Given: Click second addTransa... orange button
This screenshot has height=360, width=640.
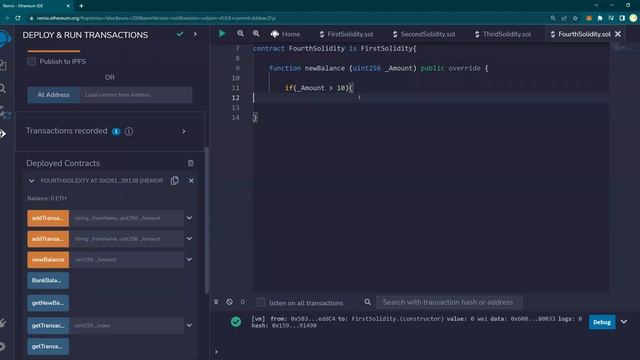Looking at the screenshot, I should tap(48, 239).
